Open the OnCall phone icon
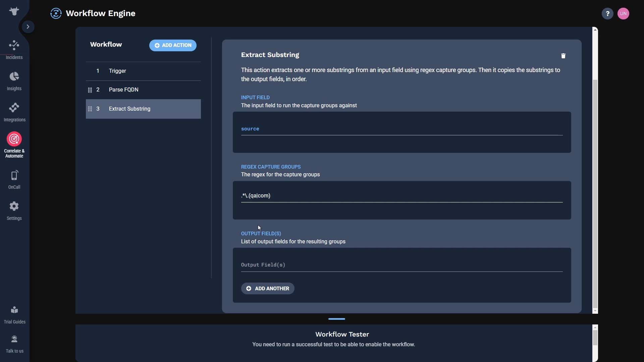 [14, 175]
